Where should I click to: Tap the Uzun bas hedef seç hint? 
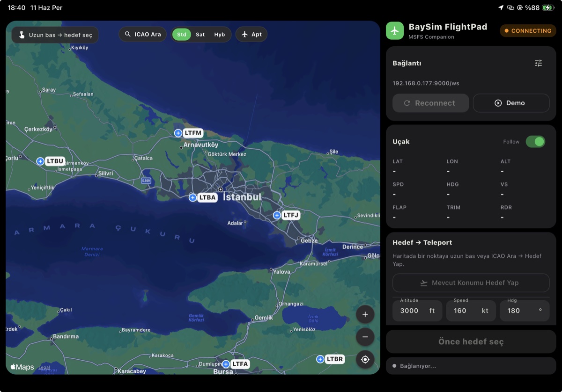click(x=55, y=35)
